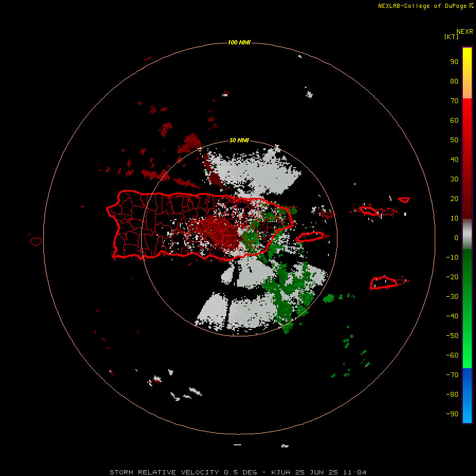Click the NEXR label above color scale

[465, 32]
